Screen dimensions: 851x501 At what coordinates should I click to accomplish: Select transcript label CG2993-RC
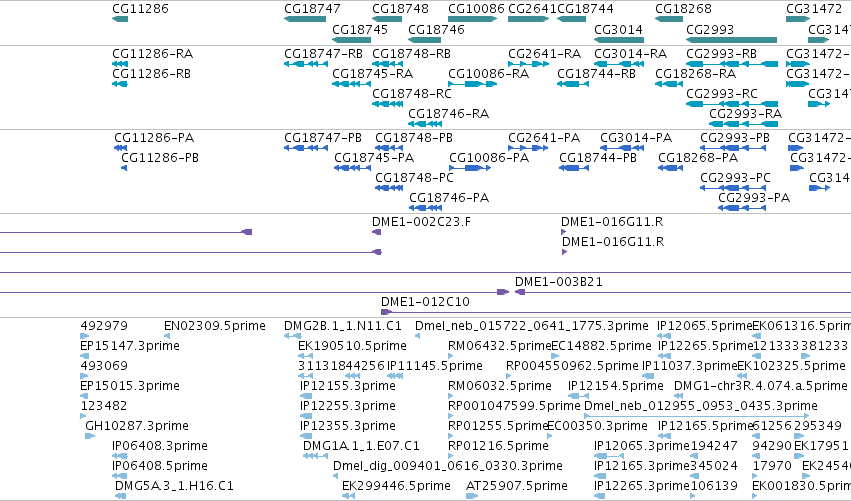(x=721, y=93)
